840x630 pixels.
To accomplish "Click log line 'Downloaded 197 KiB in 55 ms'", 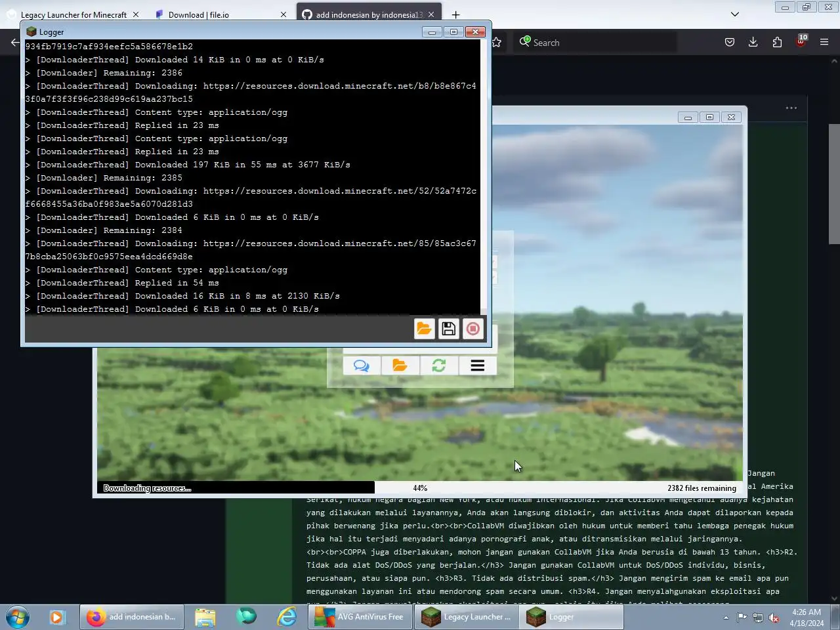I will point(188,165).
